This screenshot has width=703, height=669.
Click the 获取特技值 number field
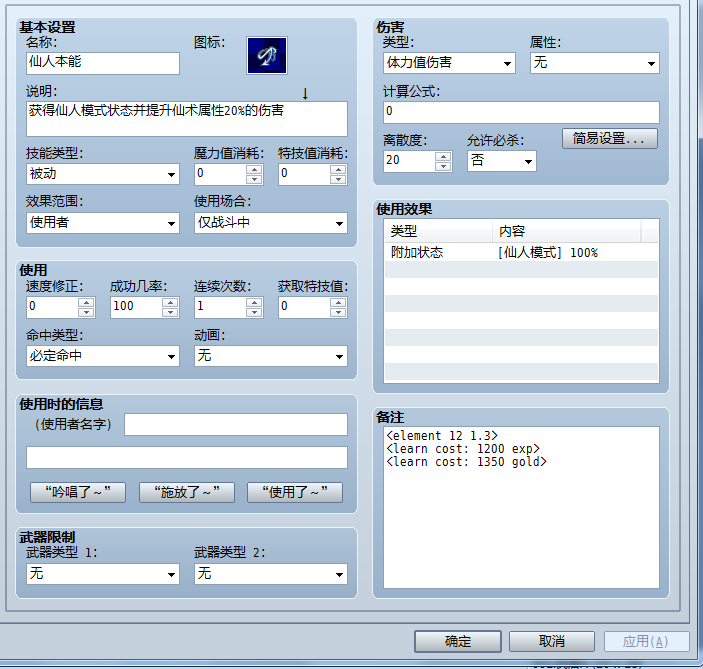pyautogui.click(x=304, y=307)
